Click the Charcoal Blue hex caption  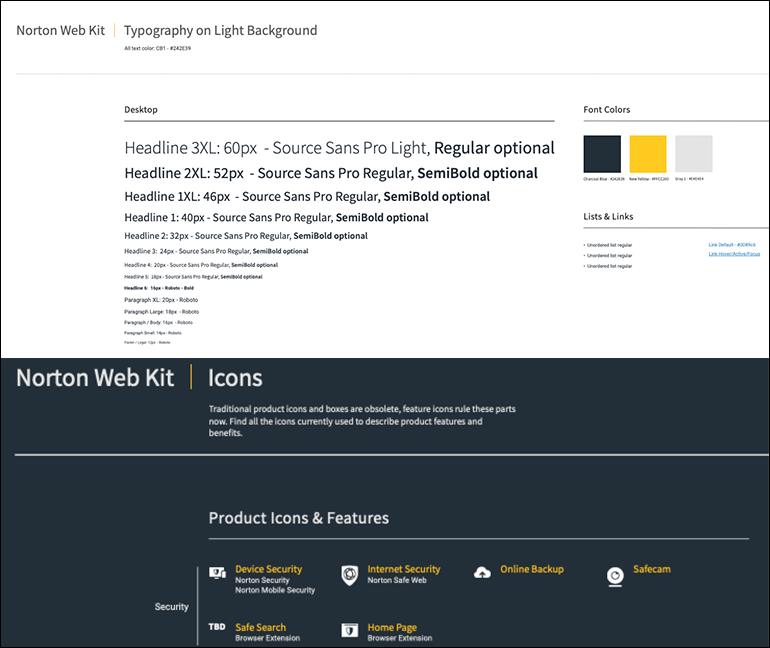pos(604,179)
